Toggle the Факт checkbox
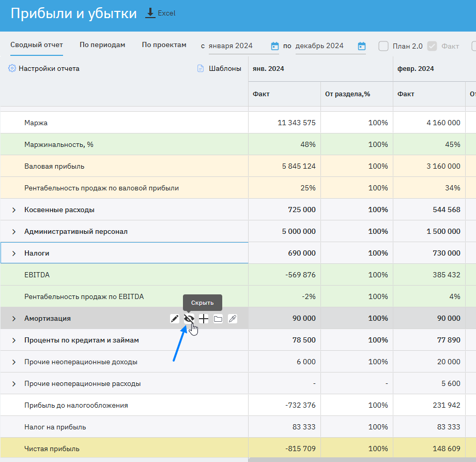The height and width of the screenshot is (462, 476). point(432,46)
